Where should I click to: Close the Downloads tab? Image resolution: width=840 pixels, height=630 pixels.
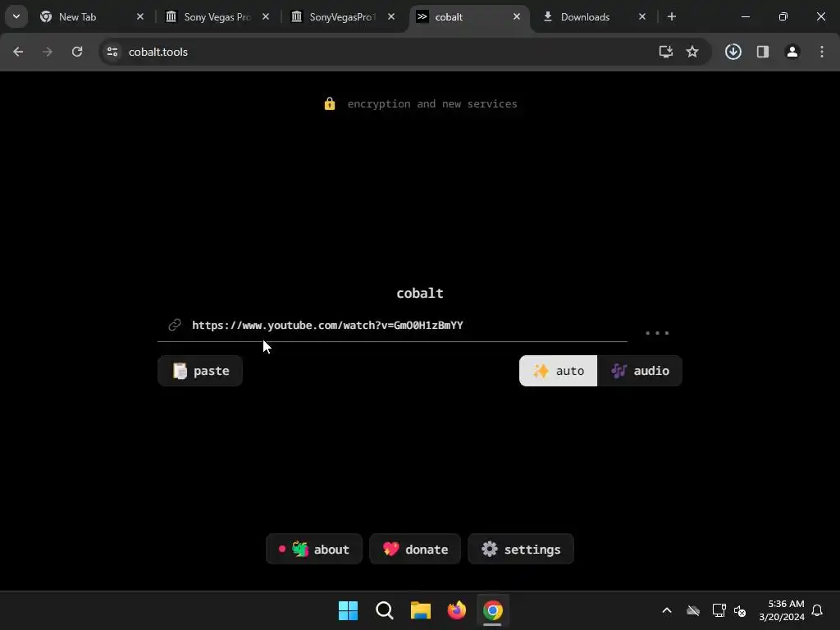[x=642, y=17]
